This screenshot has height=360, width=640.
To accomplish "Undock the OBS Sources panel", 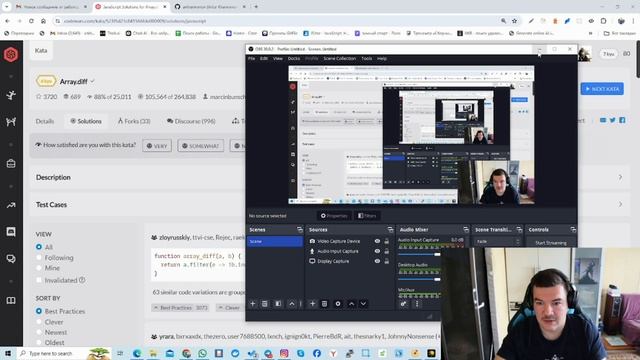I will pos(390,230).
